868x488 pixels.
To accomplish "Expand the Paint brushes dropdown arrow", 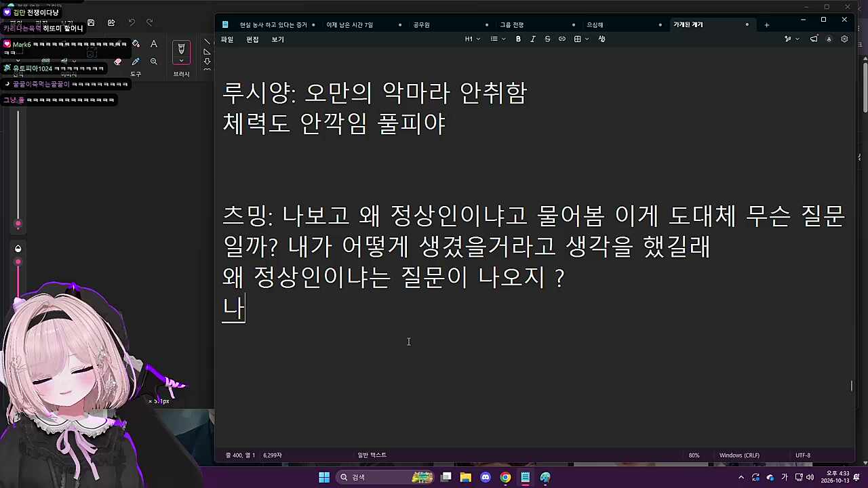I will click(181, 61).
